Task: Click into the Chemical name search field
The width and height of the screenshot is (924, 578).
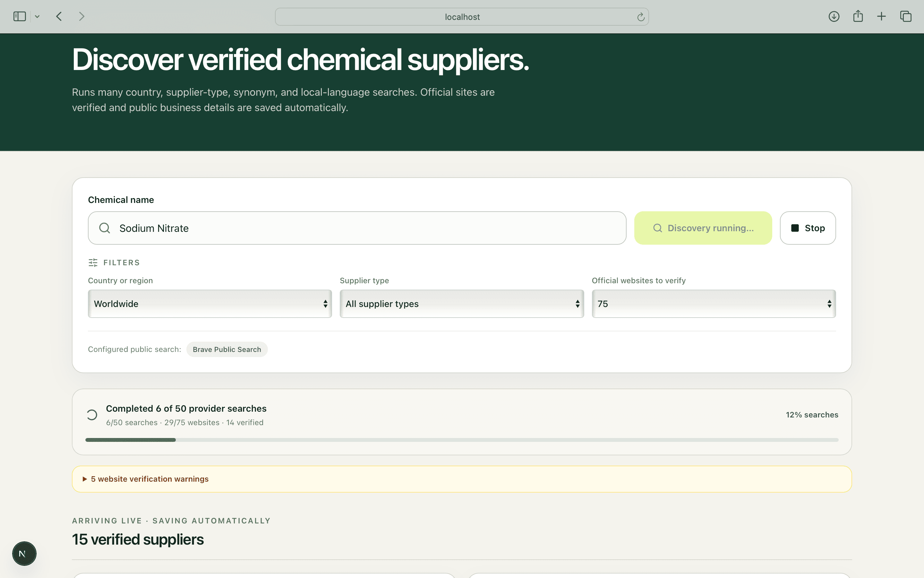Action: (357, 228)
